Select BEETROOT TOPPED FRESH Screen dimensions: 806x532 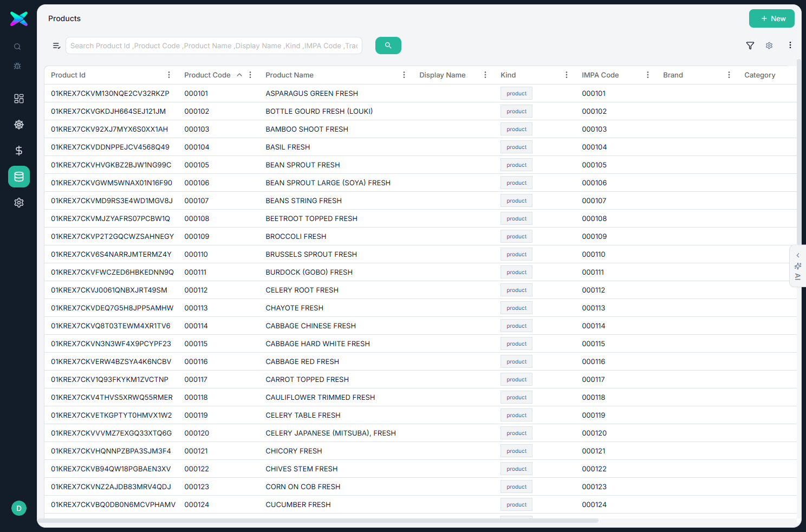311,218
